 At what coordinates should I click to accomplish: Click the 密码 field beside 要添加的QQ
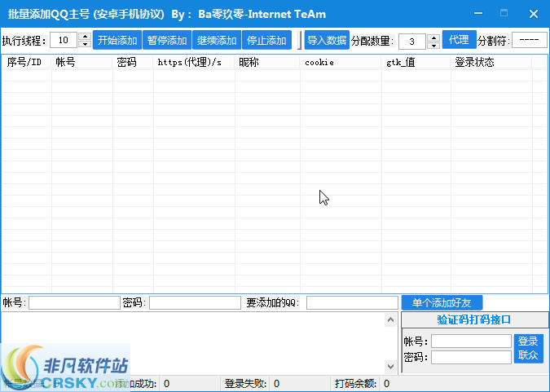pos(195,302)
